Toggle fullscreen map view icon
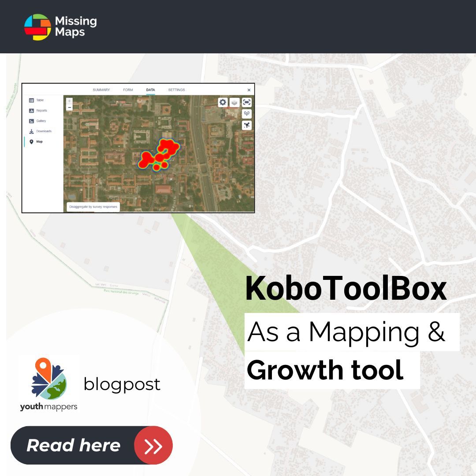This screenshot has width=476, height=476. pyautogui.click(x=247, y=102)
